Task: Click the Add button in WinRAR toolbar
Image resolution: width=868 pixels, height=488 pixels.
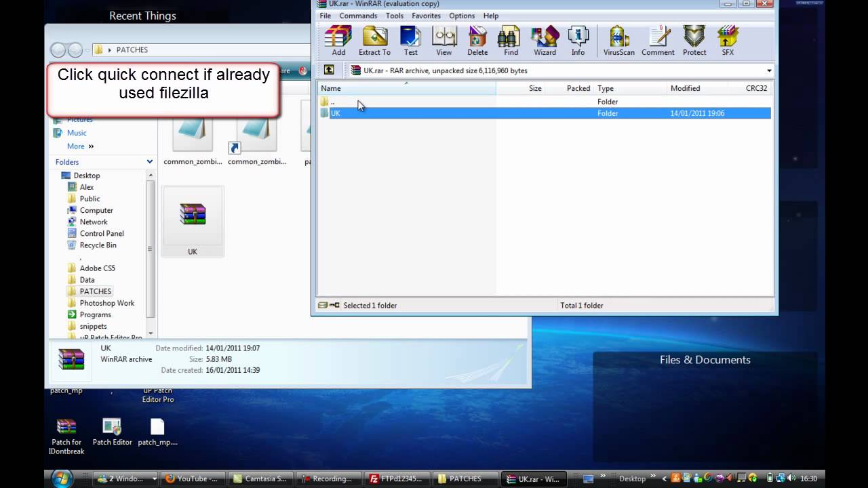Action: coord(338,41)
